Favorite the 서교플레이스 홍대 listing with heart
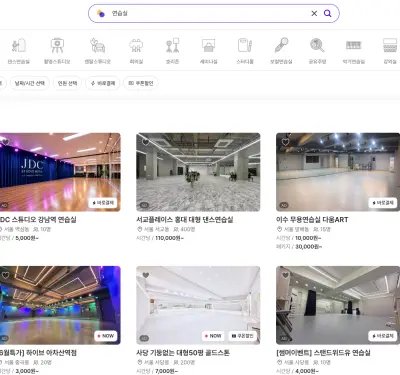Image resolution: width=400 pixels, height=375 pixels. click(146, 142)
